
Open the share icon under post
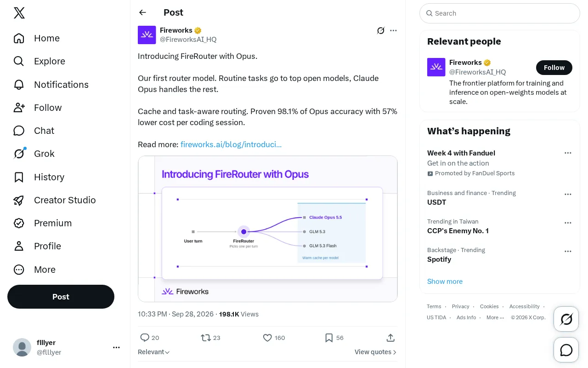390,338
